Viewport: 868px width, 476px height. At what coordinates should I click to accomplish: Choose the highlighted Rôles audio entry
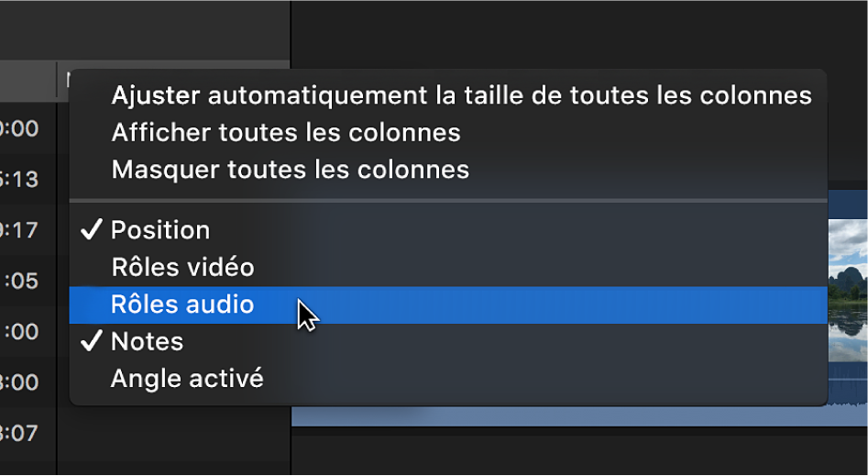pos(182,304)
